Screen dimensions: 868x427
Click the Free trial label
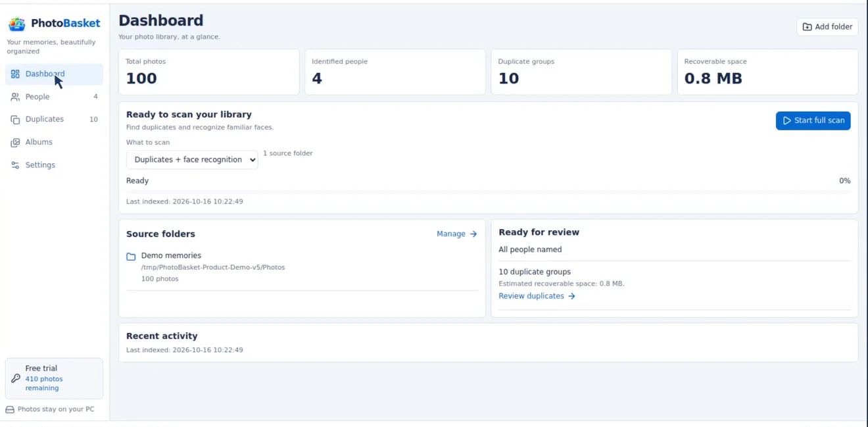41,368
